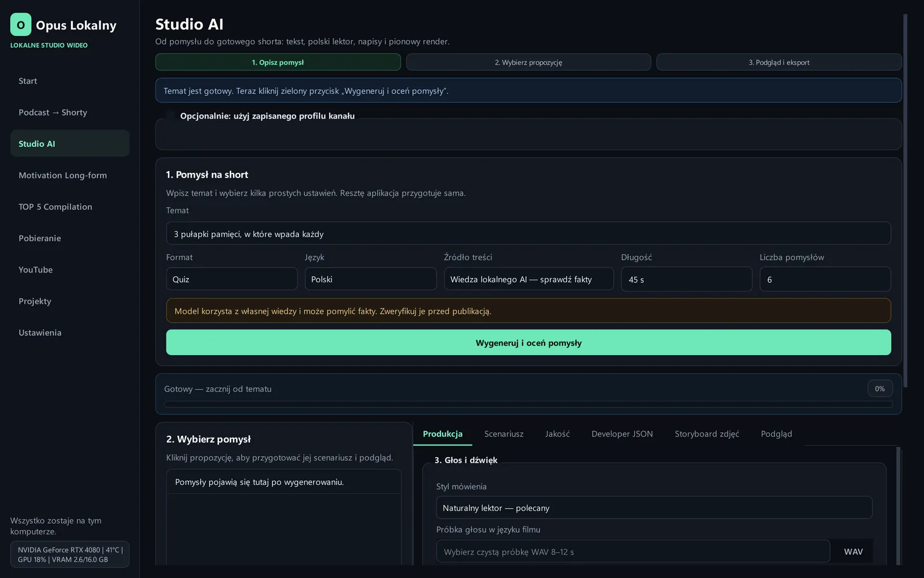Open Motivation Long-form in the sidebar
Screen dimensions: 924x578
click(x=70, y=175)
